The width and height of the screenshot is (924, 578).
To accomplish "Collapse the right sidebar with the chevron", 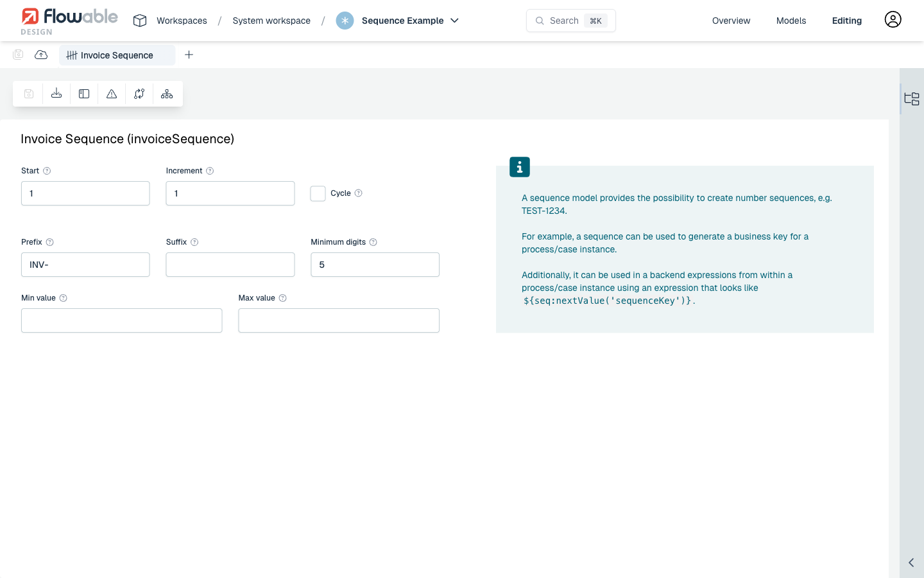I will [911, 562].
